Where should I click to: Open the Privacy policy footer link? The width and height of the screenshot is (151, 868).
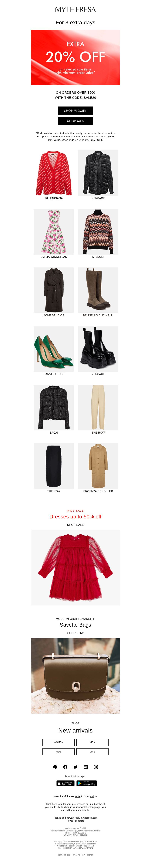click(x=78, y=855)
